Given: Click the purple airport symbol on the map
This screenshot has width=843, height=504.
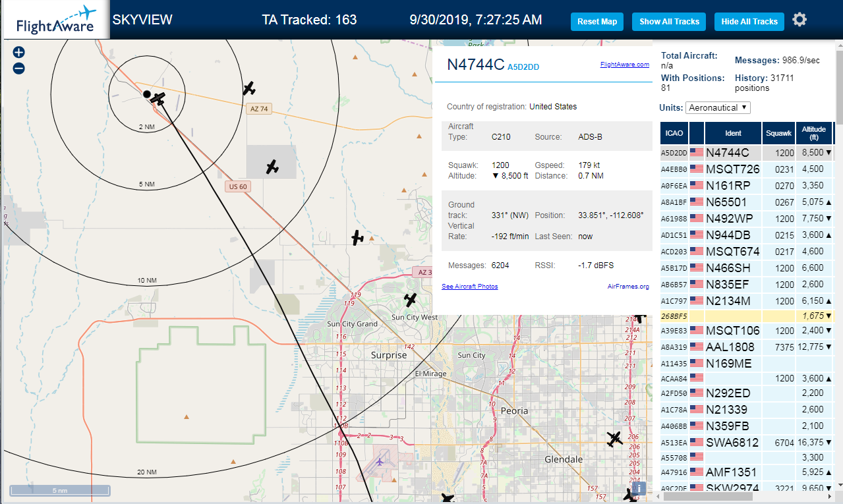Looking at the screenshot, I should [x=380, y=461].
